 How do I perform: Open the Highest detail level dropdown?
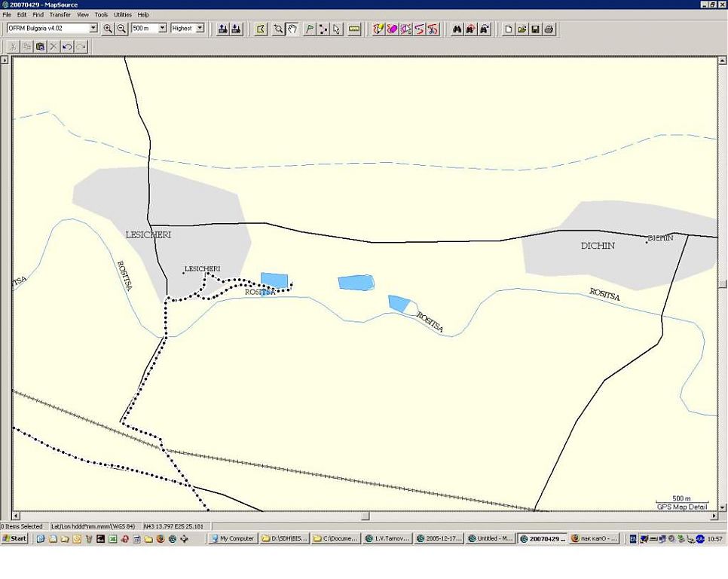coord(200,28)
